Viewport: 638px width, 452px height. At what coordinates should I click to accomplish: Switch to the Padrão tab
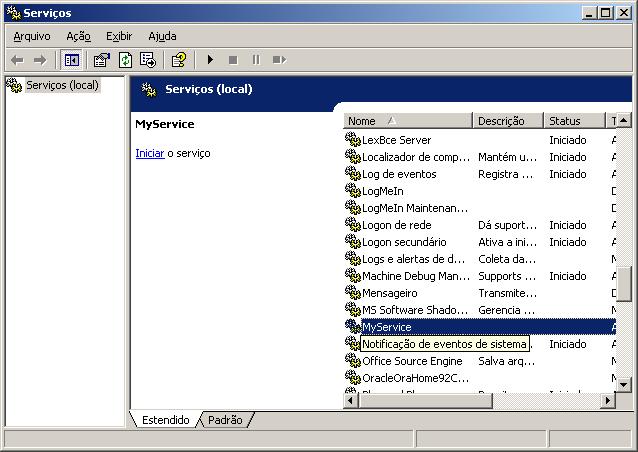coord(224,420)
